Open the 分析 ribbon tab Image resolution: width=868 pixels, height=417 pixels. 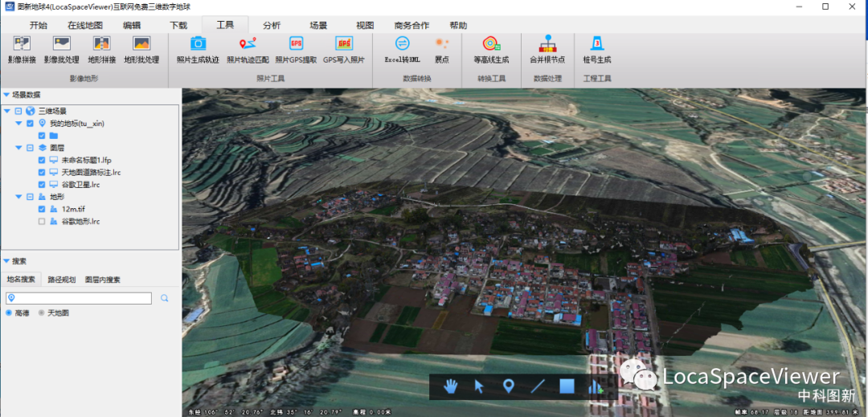tap(272, 25)
